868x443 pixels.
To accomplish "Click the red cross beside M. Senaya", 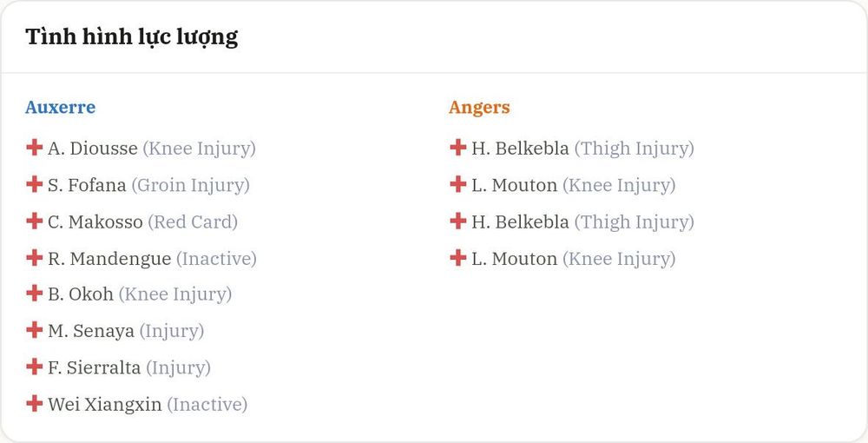I will point(35,329).
